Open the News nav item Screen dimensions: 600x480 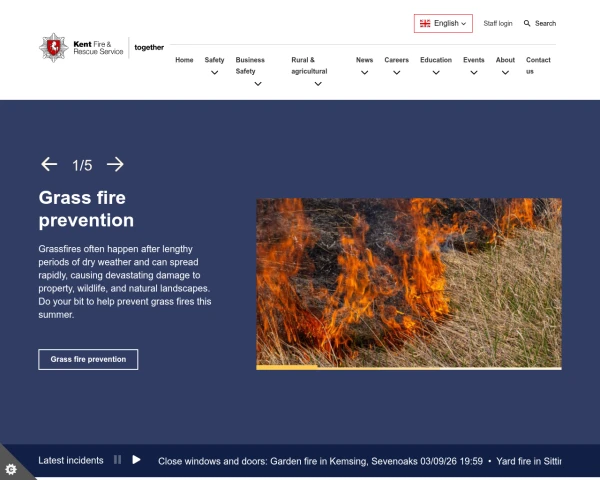364,60
